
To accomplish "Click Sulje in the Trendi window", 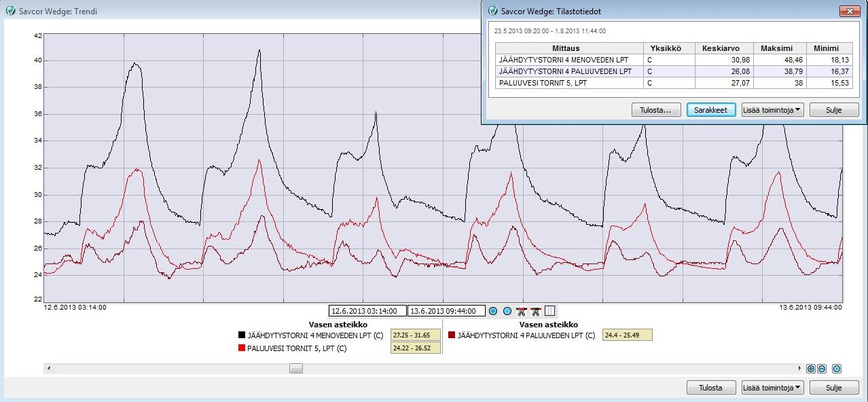I will click(x=834, y=388).
